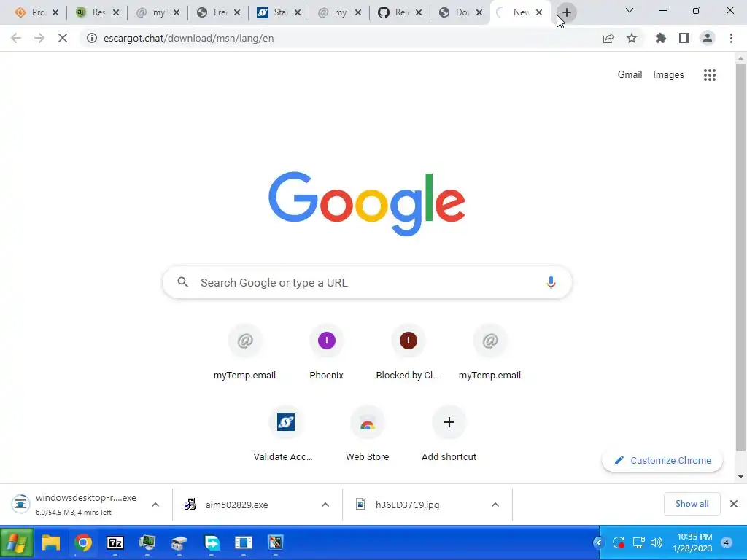This screenshot has height=560, width=747.
Task: Open the Chrome profile avatar
Action: tap(708, 38)
